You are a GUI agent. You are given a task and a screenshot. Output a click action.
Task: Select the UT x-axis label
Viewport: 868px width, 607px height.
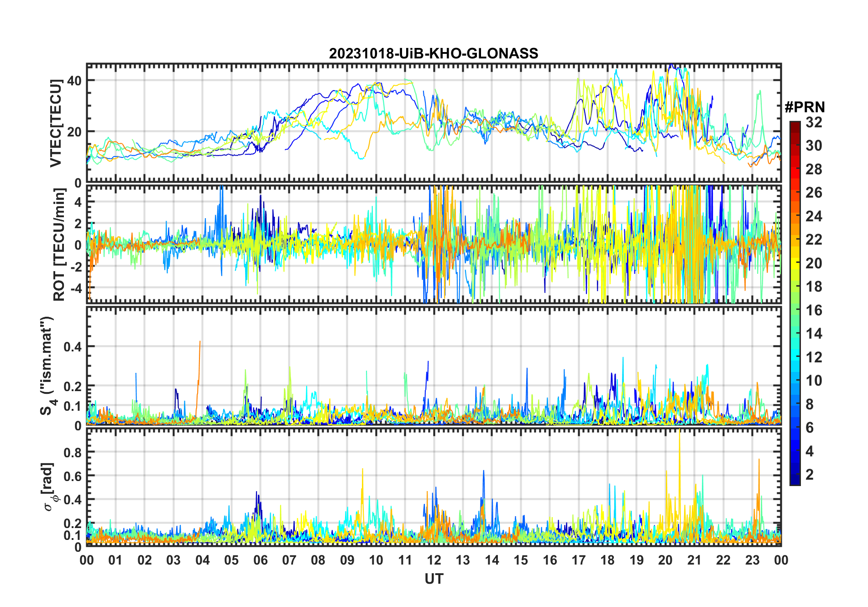pos(434,579)
